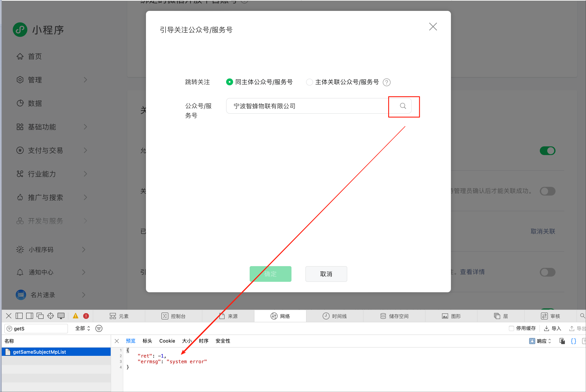Select 同主体公众号/服务号 radio option
This screenshot has width=586, height=392.
pyautogui.click(x=229, y=82)
